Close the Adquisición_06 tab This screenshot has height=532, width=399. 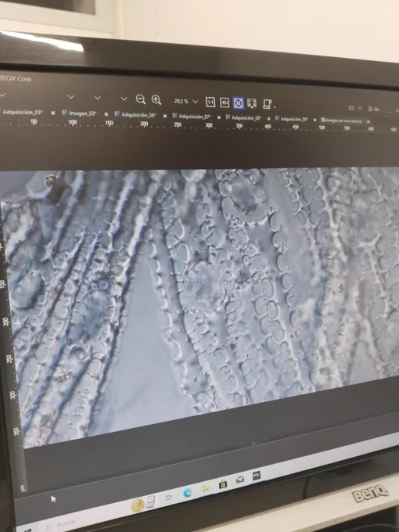(165, 116)
